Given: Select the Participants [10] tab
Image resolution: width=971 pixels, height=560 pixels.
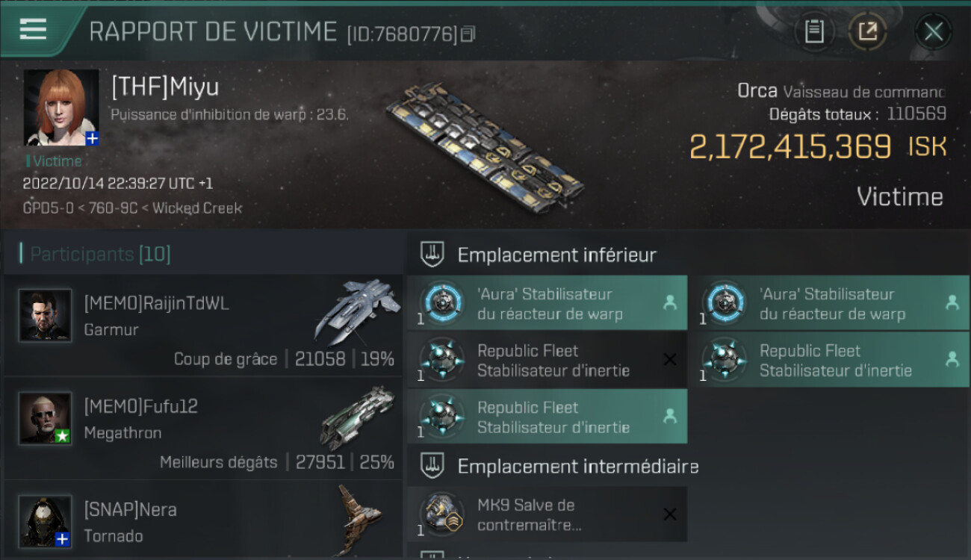Looking at the screenshot, I should 100,254.
